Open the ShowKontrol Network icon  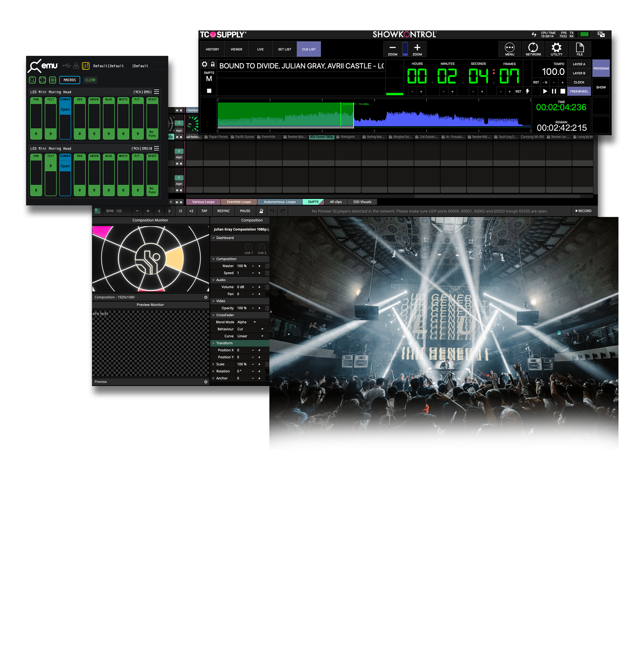533,49
